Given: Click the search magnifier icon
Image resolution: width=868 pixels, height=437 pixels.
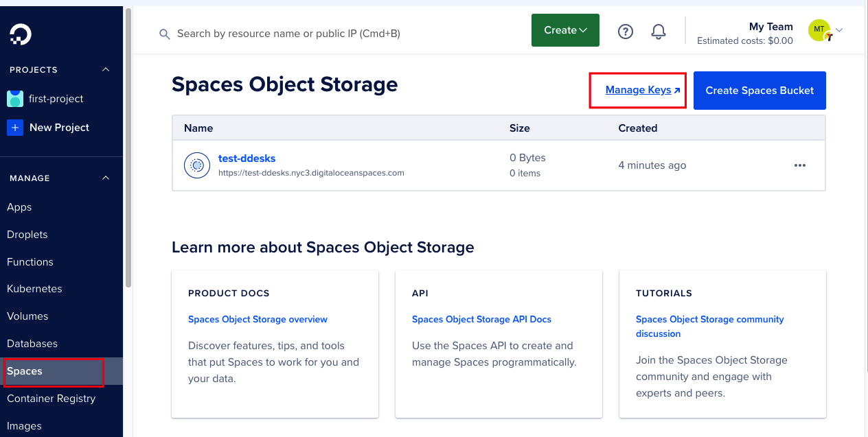Looking at the screenshot, I should pyautogui.click(x=165, y=34).
